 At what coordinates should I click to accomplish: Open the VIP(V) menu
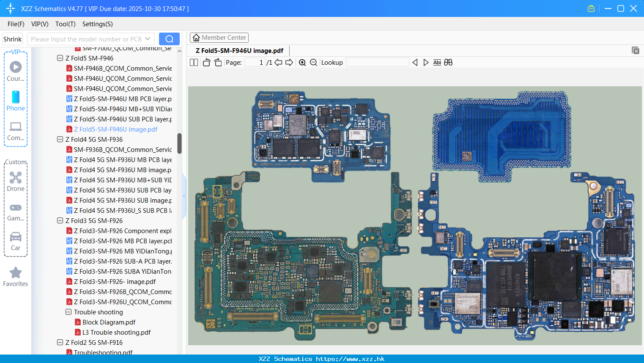(40, 24)
